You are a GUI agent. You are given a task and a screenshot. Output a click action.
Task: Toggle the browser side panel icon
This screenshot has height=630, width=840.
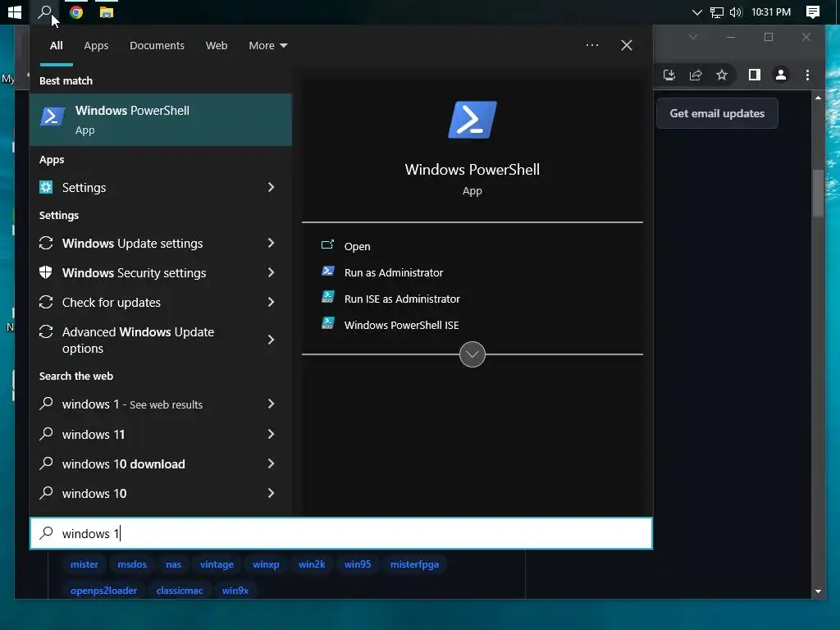click(x=755, y=75)
